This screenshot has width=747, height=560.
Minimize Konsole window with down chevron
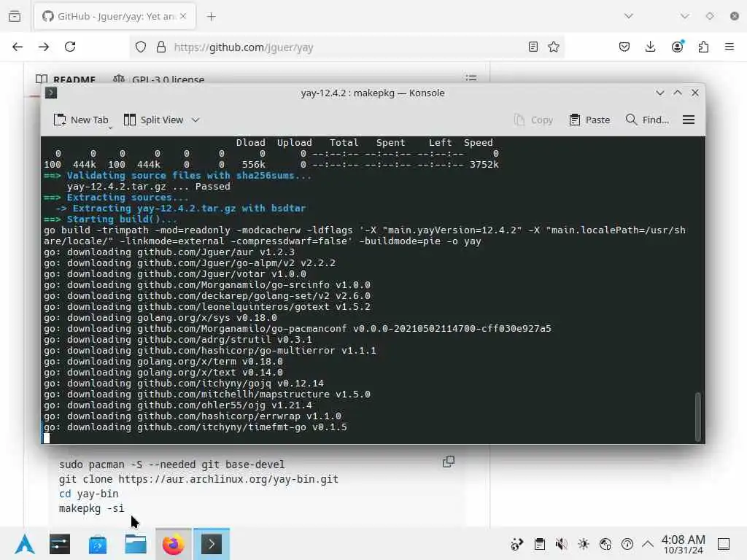(659, 93)
